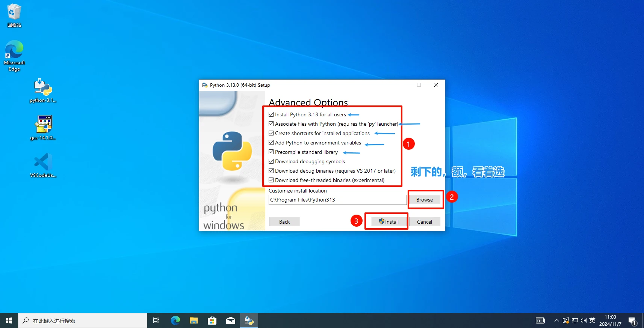
Task: Uncheck Install Python 3.13 for all users
Action: [271, 114]
